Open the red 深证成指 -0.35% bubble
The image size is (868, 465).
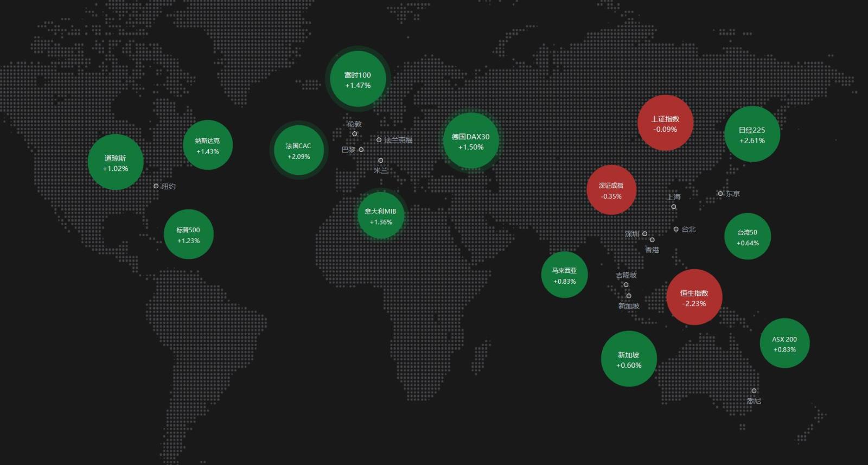pos(611,190)
